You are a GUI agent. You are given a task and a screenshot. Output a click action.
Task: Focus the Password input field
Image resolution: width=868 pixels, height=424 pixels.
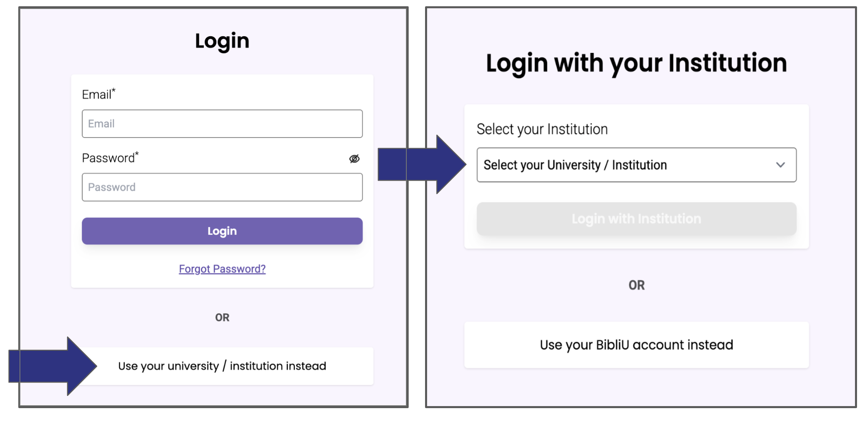click(222, 187)
